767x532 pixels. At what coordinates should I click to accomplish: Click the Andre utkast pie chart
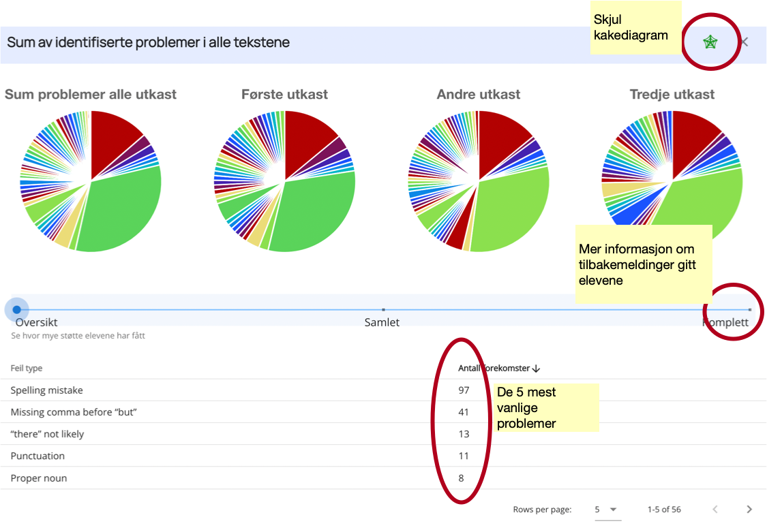[479, 181]
